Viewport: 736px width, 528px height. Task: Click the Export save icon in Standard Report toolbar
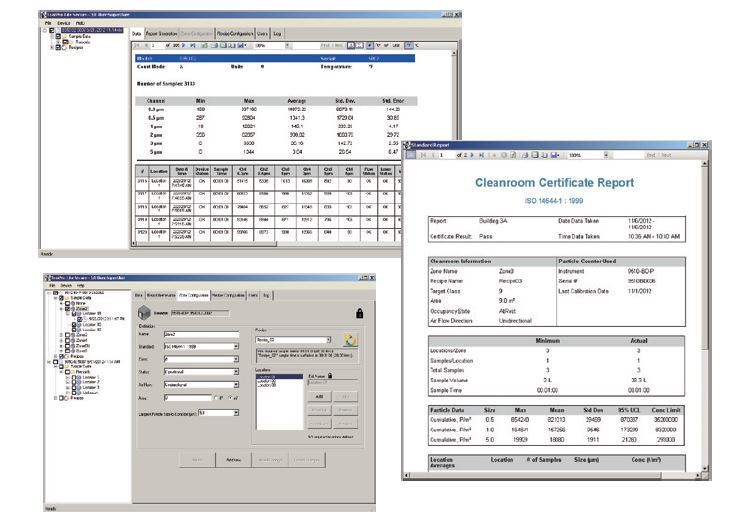(x=555, y=155)
